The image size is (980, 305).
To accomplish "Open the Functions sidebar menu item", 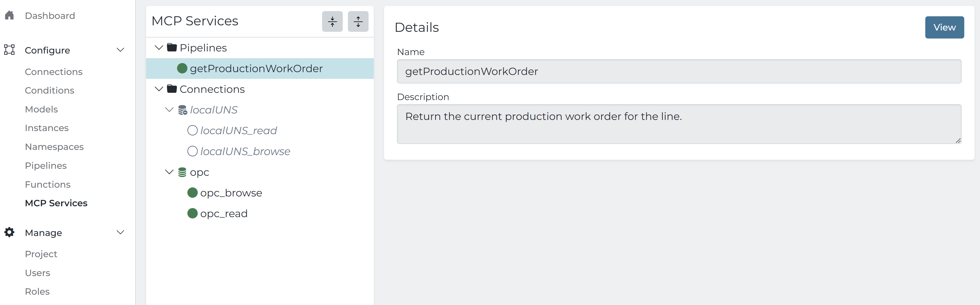I will click(x=47, y=184).
